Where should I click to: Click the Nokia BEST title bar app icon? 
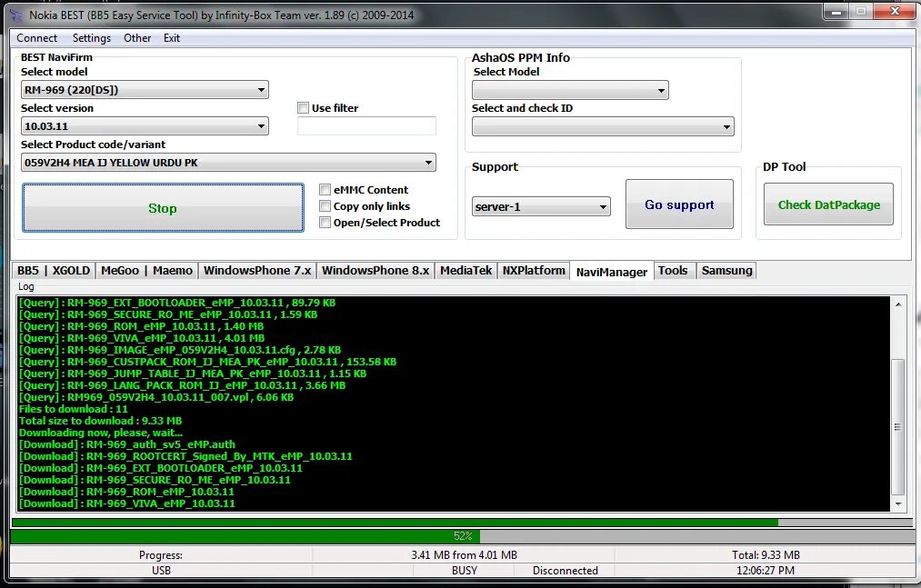[16, 15]
